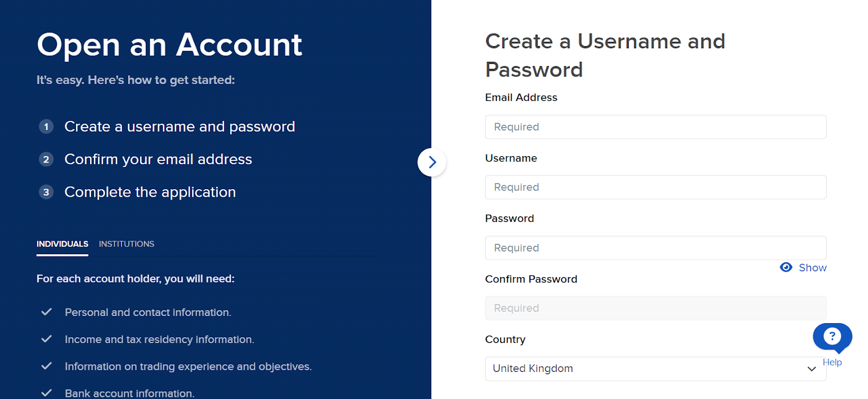
Task: Click the Help link text
Action: pyautogui.click(x=832, y=362)
